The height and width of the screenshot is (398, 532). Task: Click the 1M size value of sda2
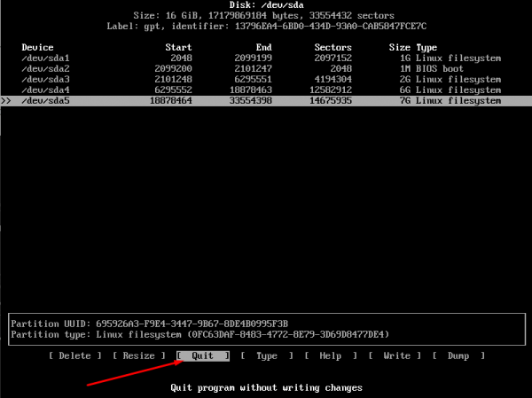[405, 68]
